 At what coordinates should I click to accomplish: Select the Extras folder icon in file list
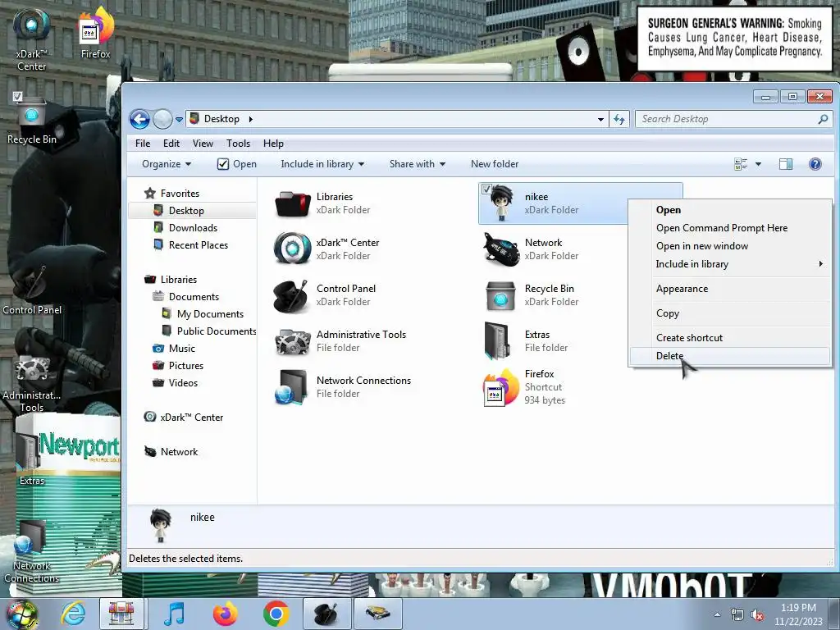[x=496, y=341]
